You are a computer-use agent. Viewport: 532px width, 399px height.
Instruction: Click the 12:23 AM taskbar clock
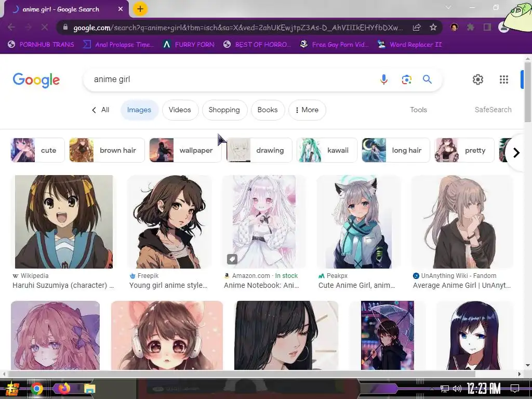pyautogui.click(x=484, y=389)
